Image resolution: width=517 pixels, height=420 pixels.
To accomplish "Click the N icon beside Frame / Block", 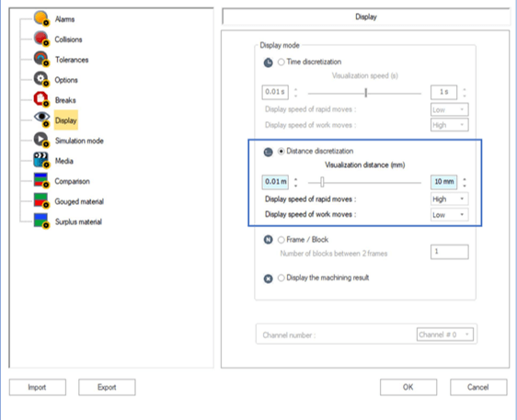I will 268,240.
